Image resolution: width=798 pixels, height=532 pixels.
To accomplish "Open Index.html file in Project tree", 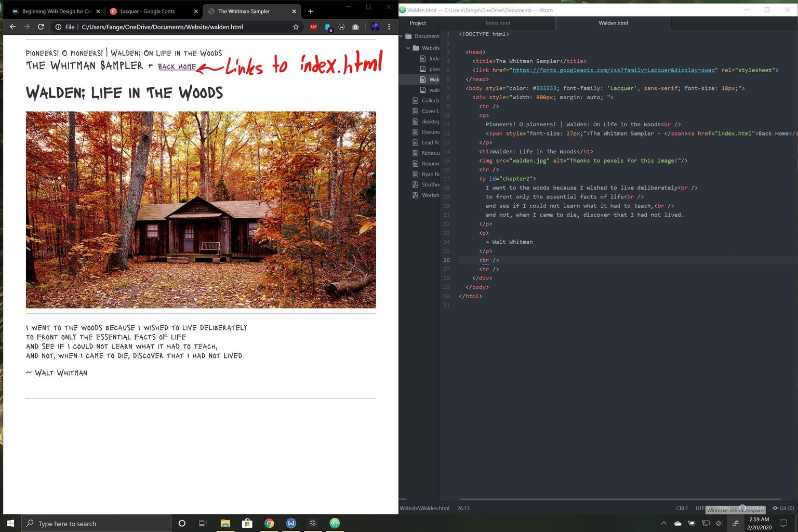I will 430,59.
